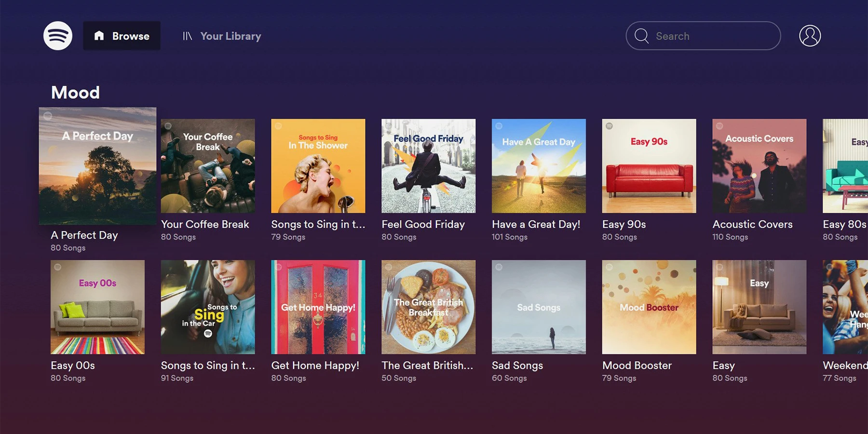Image resolution: width=868 pixels, height=434 pixels.
Task: Click the library shelf icon
Action: coord(188,36)
